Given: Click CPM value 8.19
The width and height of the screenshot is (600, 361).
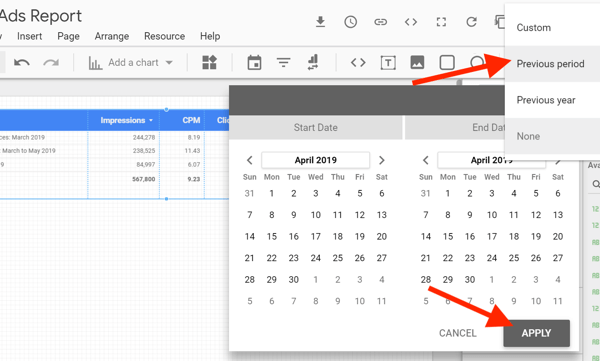Looking at the screenshot, I should 194,137.
